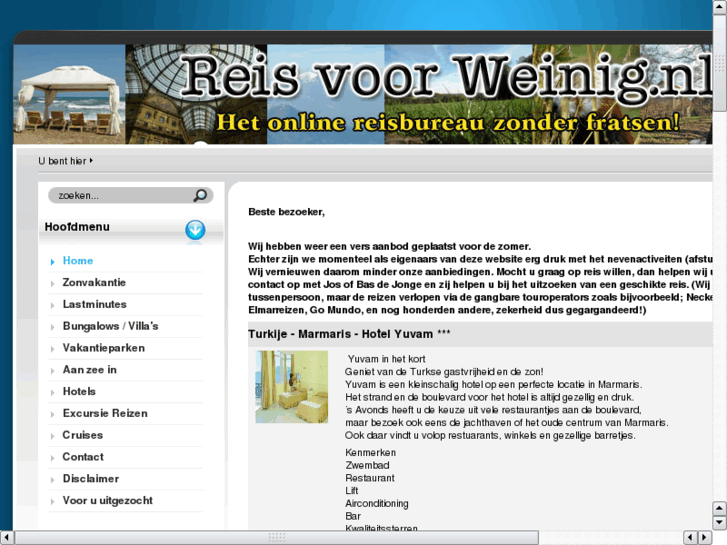Click the U bent hier breadcrumb
Viewport: 727px width, 545px height.
point(62,161)
